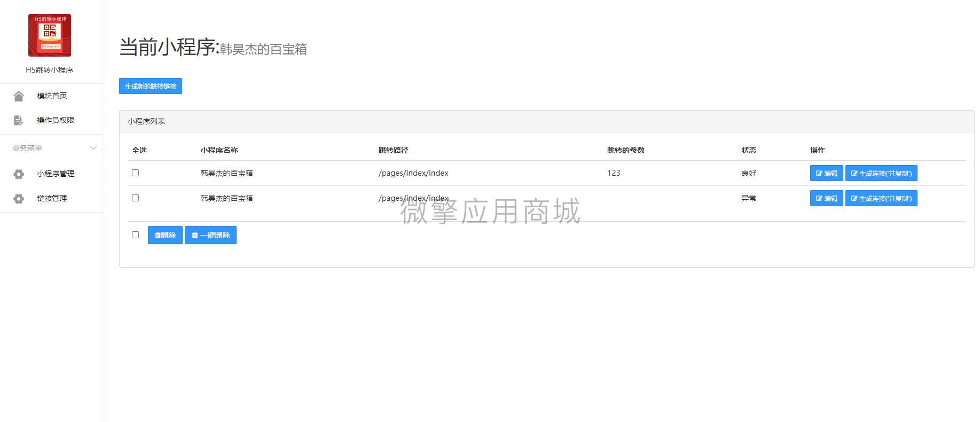Click the 小程序名称 column header

[x=219, y=150]
